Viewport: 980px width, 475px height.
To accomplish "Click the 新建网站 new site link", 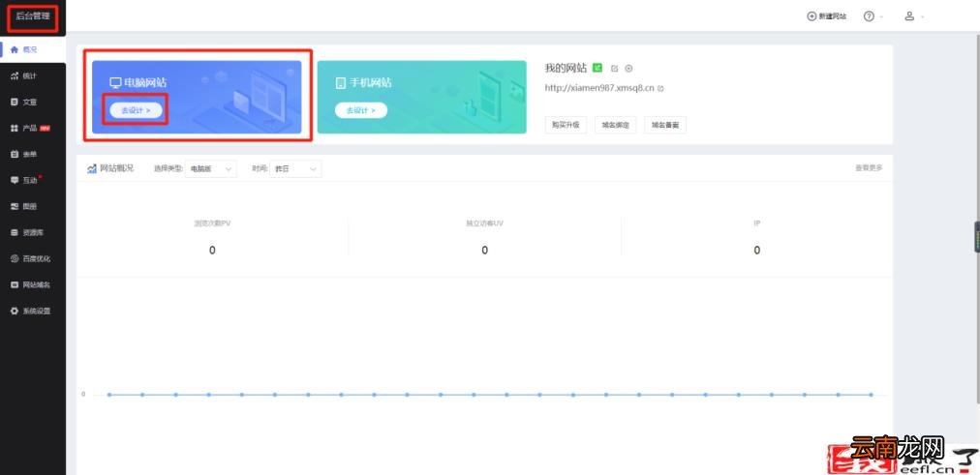I will 826,16.
